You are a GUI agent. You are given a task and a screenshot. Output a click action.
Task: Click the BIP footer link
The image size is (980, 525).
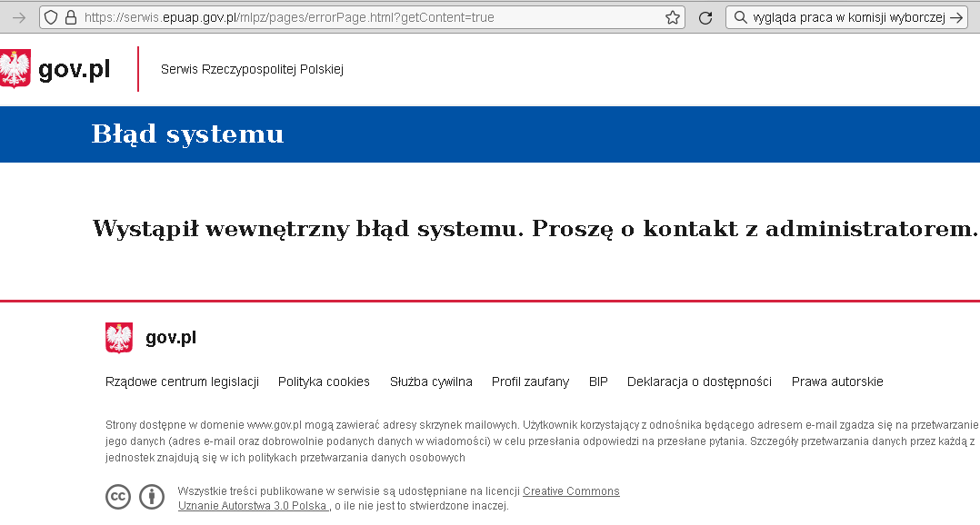(598, 381)
